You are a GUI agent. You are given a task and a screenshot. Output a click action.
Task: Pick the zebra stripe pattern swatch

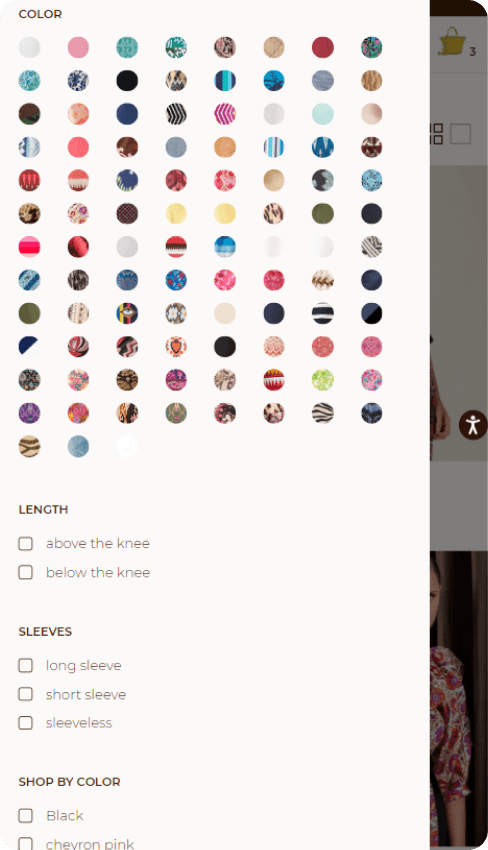point(323,413)
